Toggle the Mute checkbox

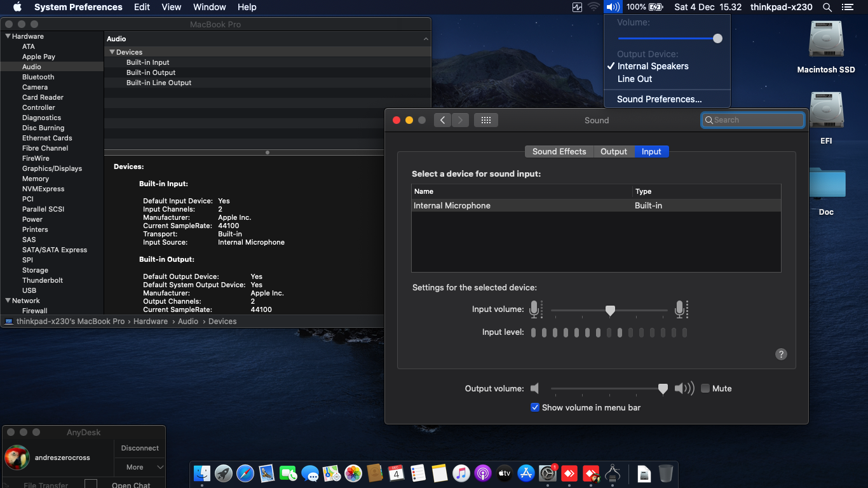pyautogui.click(x=705, y=388)
